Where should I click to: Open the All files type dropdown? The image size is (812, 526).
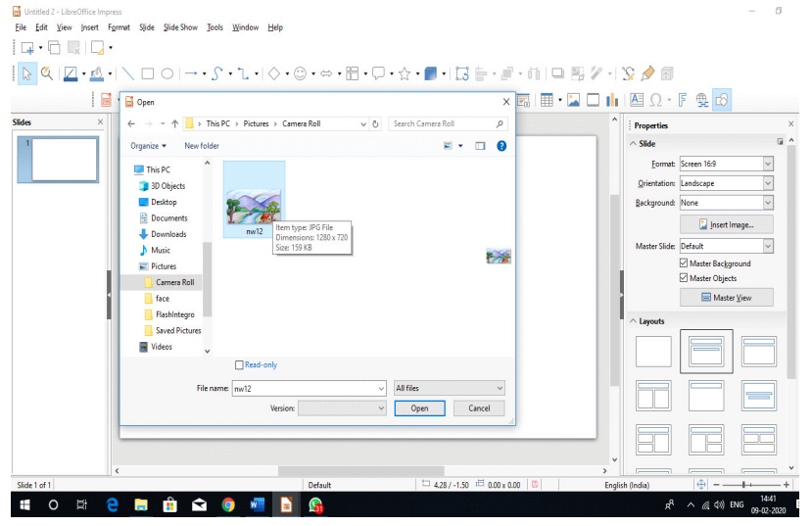449,389
